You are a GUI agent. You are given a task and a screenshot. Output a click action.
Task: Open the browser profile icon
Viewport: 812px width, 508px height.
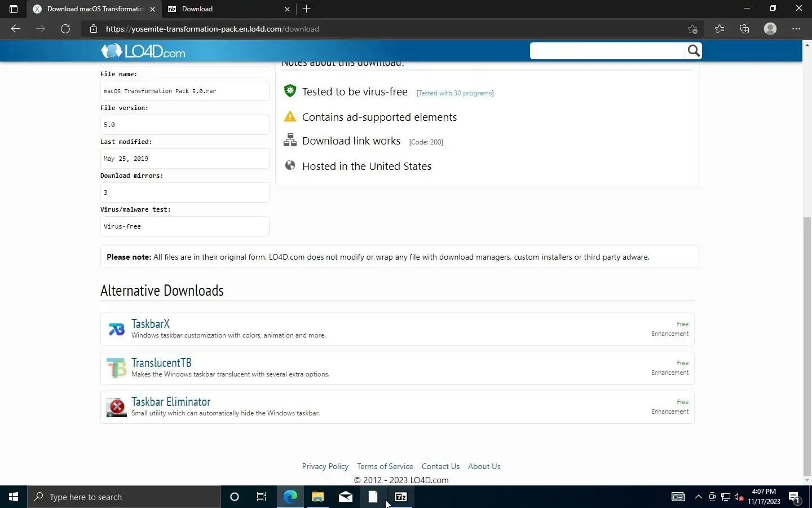[770, 29]
